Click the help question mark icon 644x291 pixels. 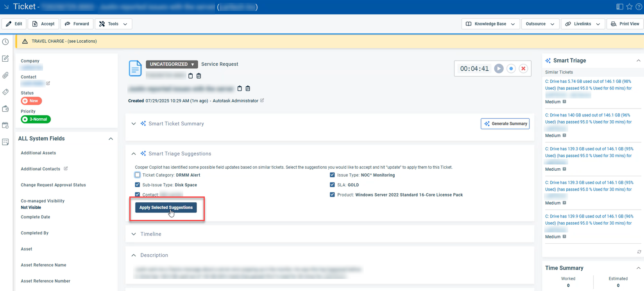pyautogui.click(x=639, y=7)
